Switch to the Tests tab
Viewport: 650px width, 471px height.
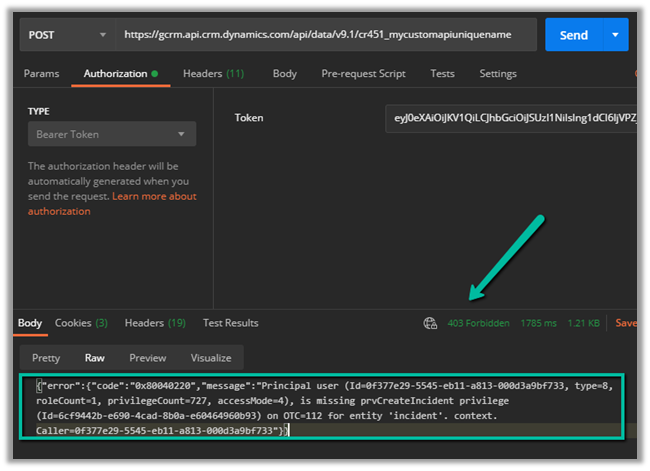click(442, 74)
